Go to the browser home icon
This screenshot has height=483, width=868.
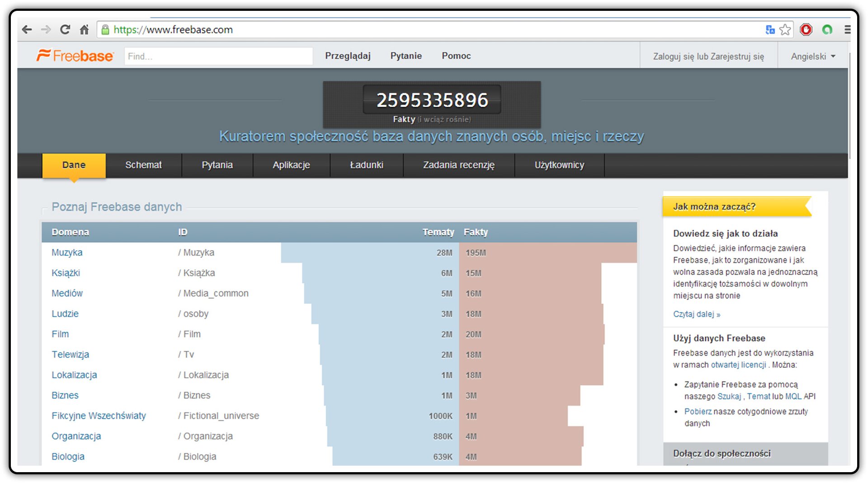84,30
